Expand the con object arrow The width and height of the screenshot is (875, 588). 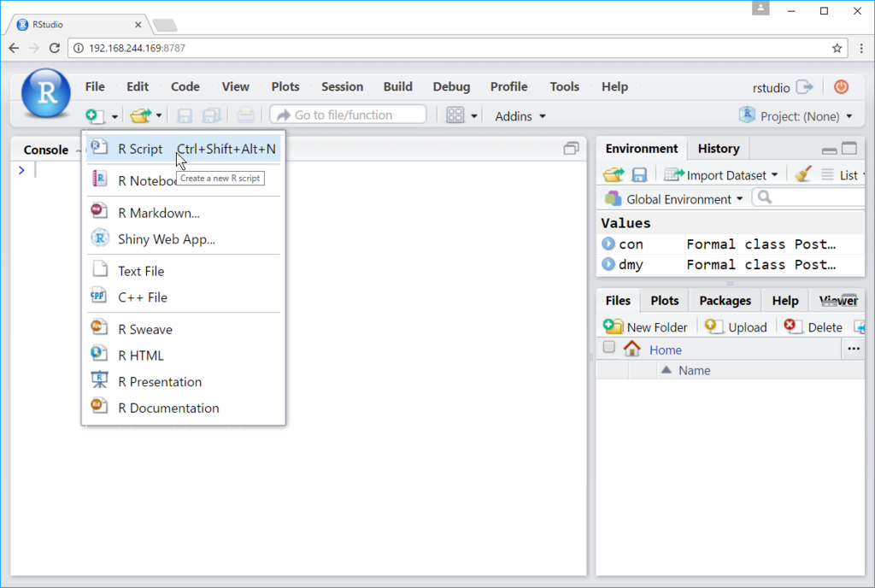pos(608,244)
